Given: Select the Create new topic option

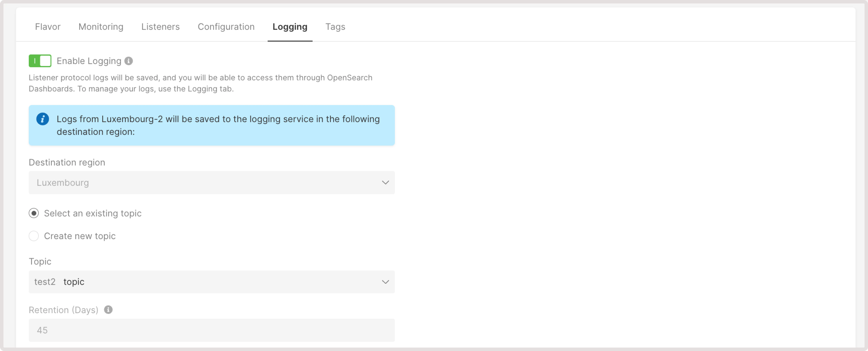Looking at the screenshot, I should point(34,236).
